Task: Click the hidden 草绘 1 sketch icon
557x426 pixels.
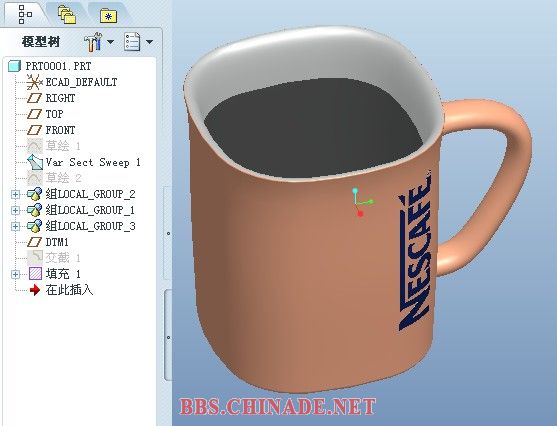Action: click(35, 146)
